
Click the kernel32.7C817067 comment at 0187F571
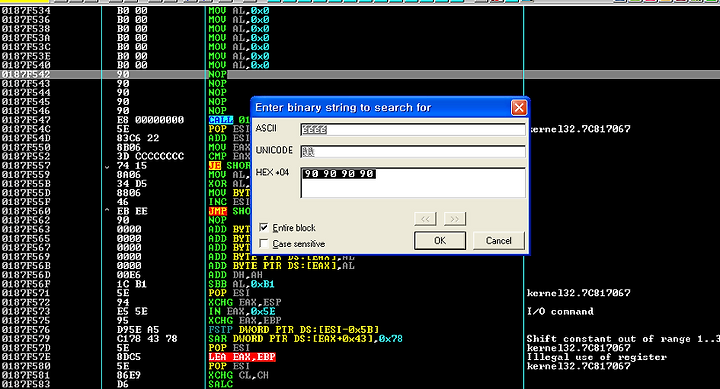point(578,293)
